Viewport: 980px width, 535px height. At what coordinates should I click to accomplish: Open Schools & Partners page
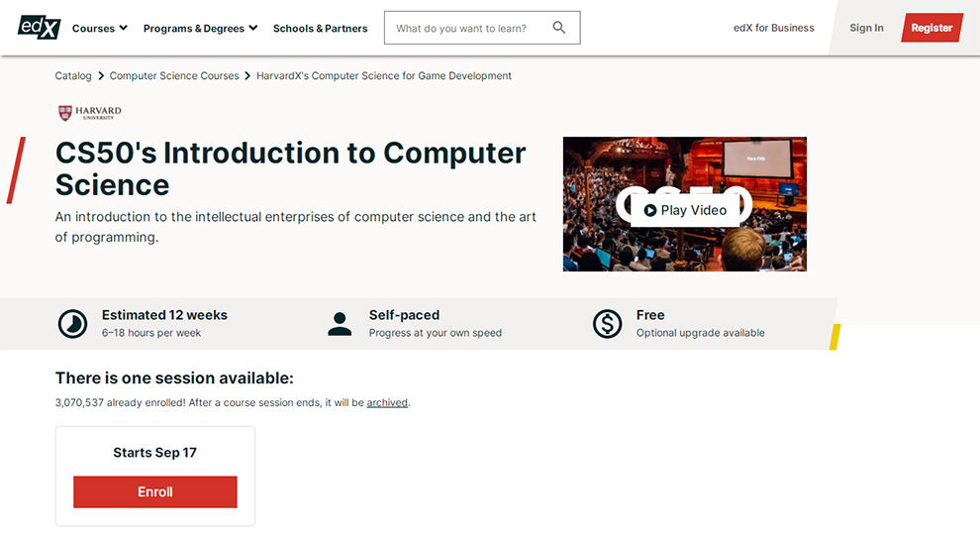320,28
